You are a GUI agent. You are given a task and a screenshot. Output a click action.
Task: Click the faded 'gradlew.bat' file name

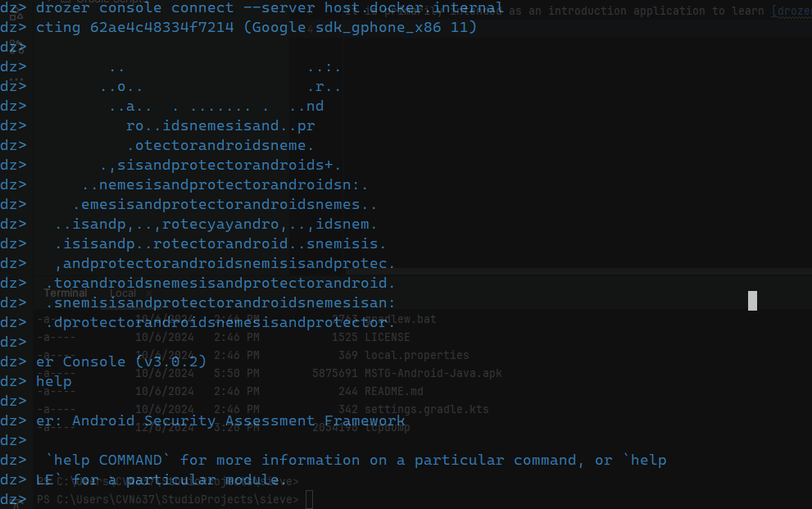pyautogui.click(x=401, y=320)
